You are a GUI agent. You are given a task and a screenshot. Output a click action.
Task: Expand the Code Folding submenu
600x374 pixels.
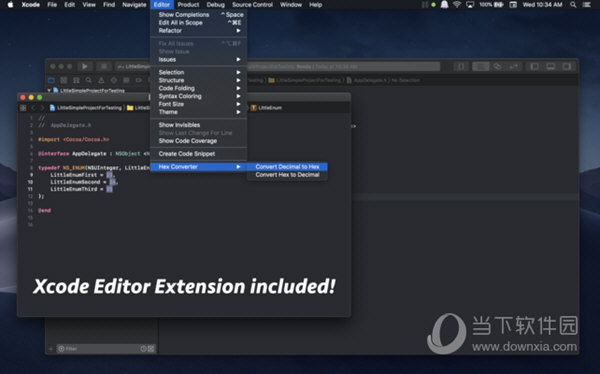(198, 88)
